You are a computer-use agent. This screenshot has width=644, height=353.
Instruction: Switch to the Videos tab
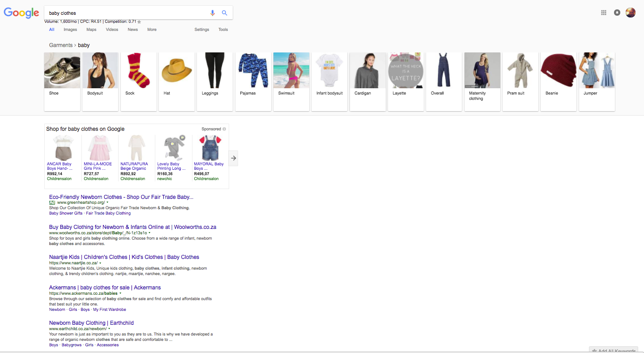(x=112, y=30)
